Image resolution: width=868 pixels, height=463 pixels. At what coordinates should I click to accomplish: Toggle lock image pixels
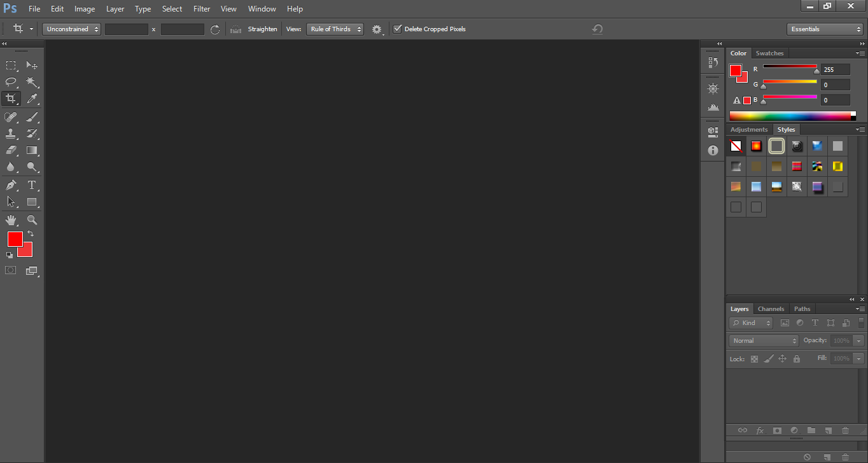[x=769, y=359]
